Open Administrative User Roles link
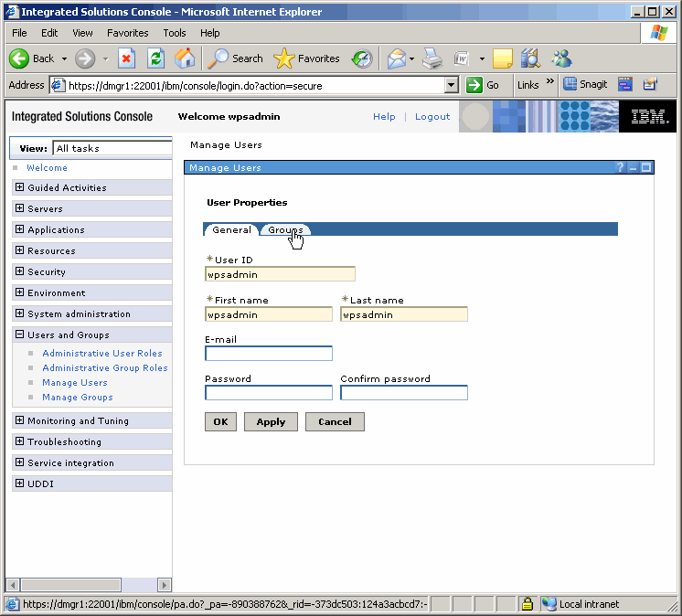682x616 pixels. [x=102, y=354]
